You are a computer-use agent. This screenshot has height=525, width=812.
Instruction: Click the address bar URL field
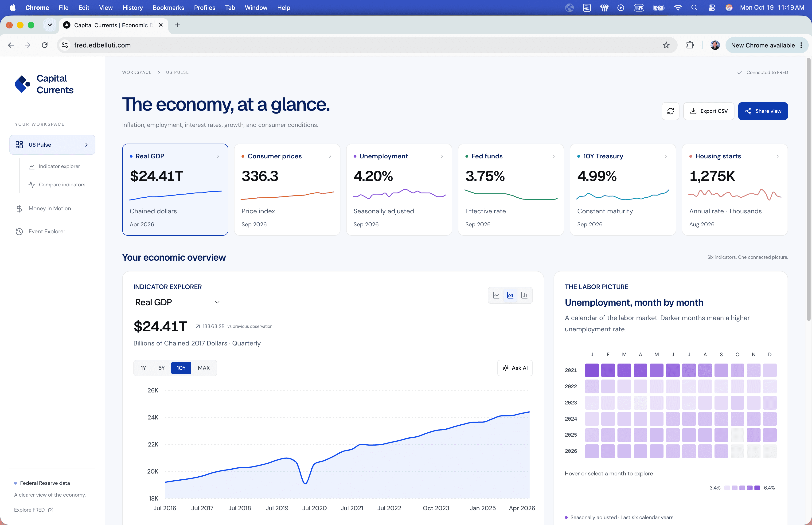click(x=367, y=45)
